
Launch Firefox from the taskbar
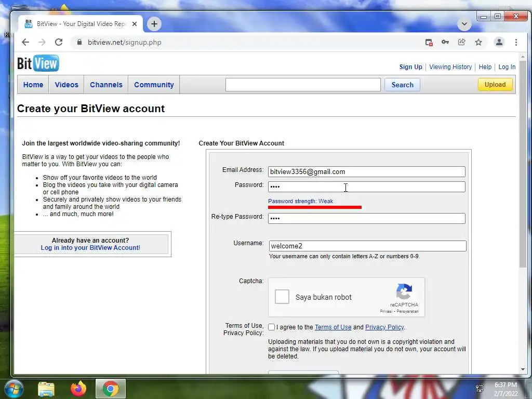(78, 389)
